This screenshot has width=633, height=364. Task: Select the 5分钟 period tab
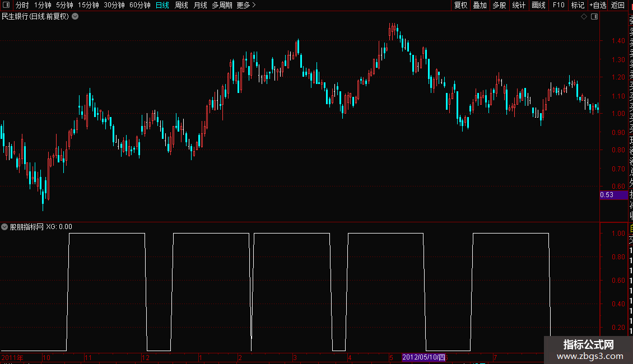tap(64, 5)
